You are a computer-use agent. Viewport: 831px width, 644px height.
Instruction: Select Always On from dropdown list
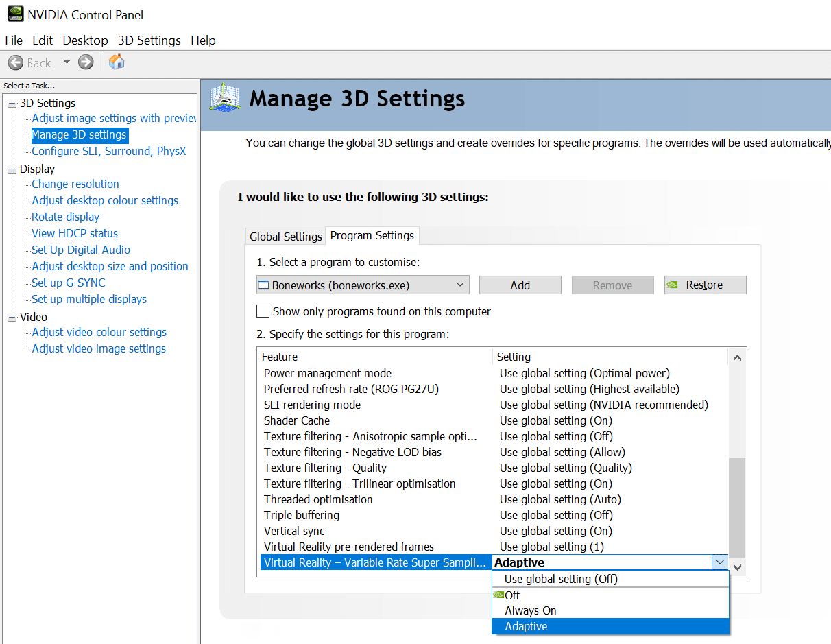coord(531,610)
